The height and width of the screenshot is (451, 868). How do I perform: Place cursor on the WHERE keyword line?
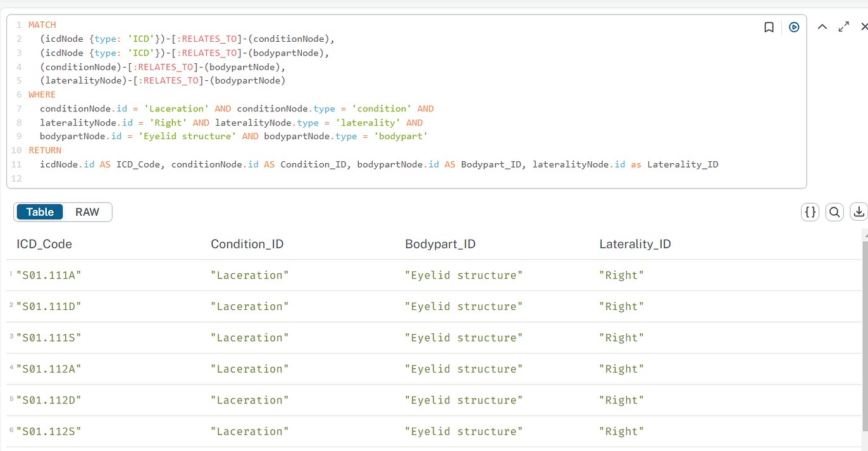click(x=42, y=94)
